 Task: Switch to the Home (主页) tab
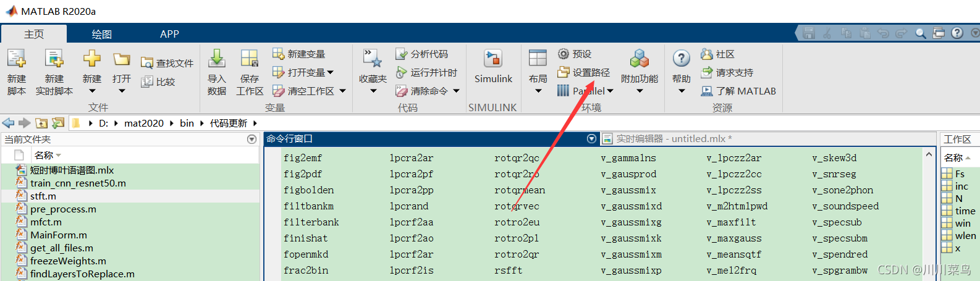click(34, 34)
